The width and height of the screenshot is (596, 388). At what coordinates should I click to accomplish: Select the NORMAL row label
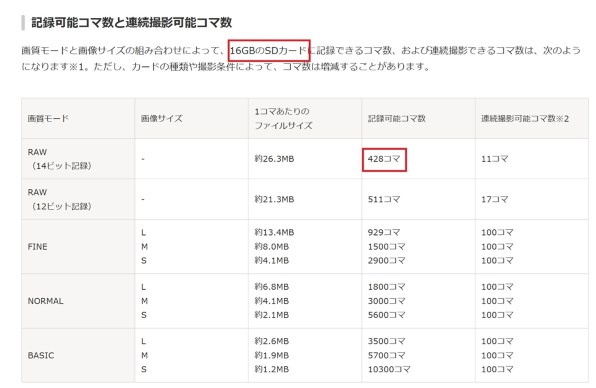[45, 301]
